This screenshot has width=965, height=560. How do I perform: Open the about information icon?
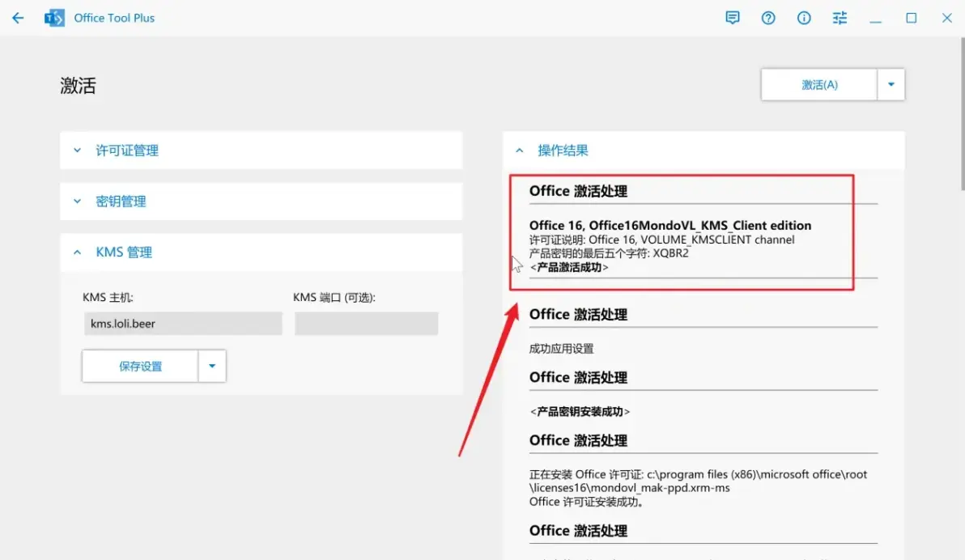pos(804,18)
